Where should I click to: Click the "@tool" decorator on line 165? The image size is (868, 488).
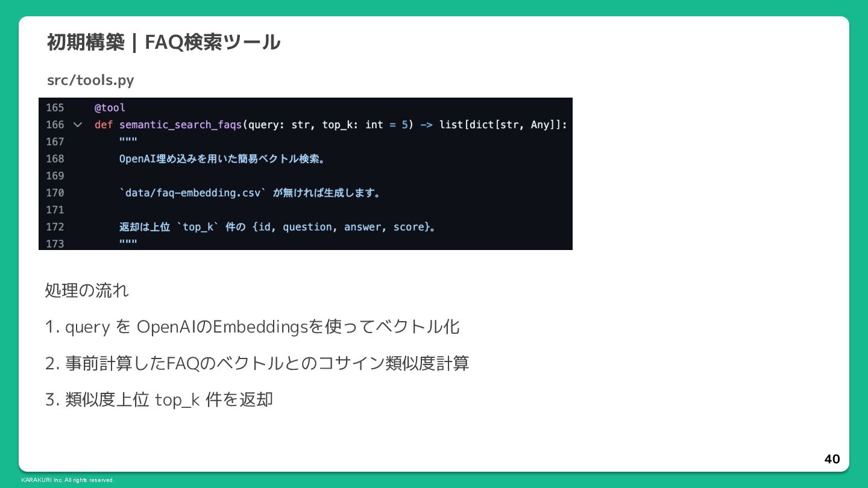click(110, 108)
